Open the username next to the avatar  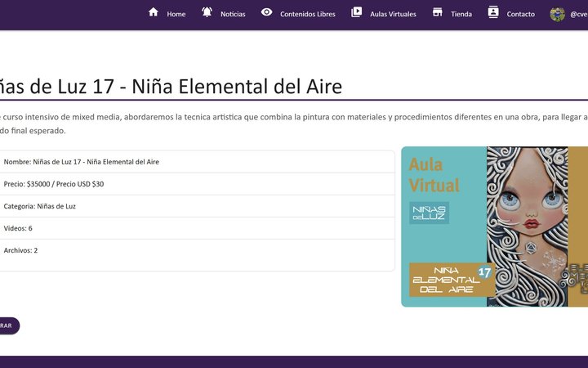coord(578,14)
